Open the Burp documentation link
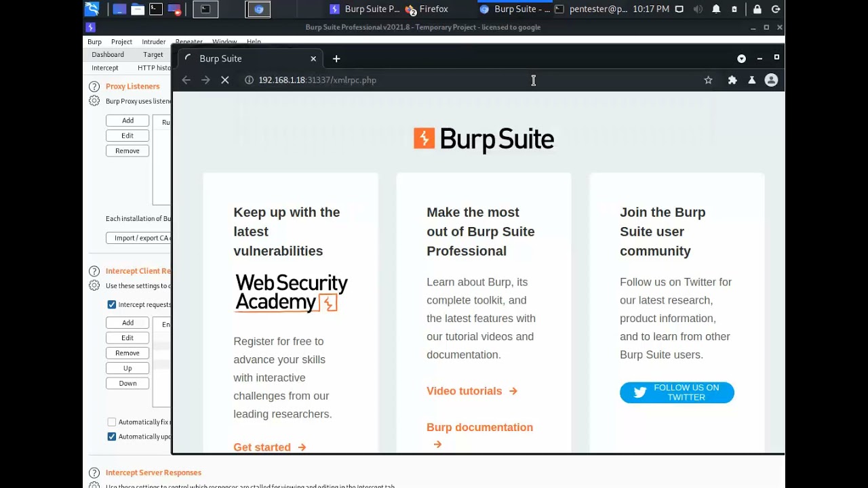 pyautogui.click(x=479, y=434)
